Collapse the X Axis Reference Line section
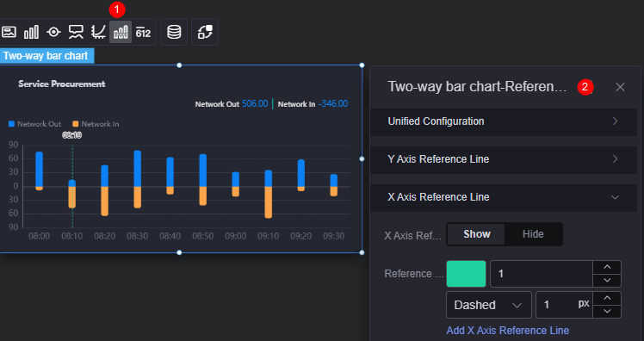 coord(504,197)
